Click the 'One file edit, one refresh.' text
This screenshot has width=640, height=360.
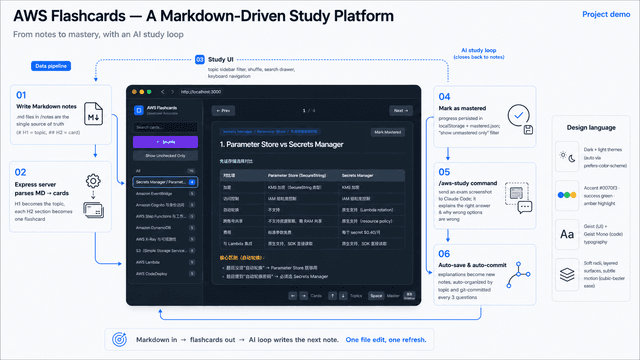coord(386,340)
